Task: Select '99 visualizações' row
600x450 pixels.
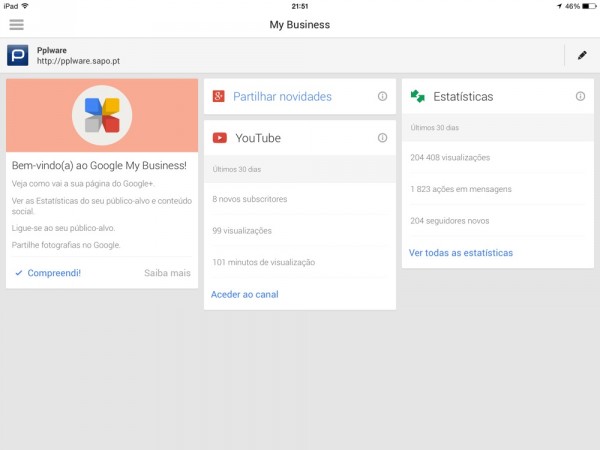Action: [300, 230]
